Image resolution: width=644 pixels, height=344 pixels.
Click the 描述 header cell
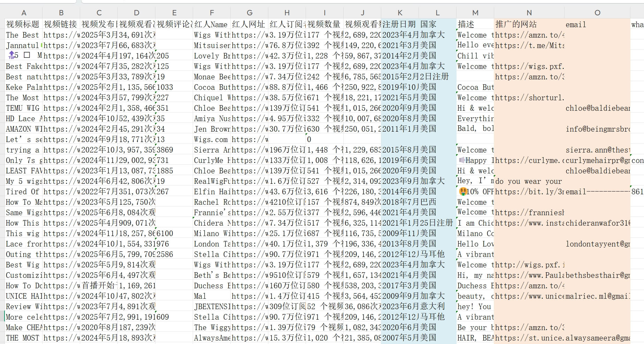tap(475, 24)
